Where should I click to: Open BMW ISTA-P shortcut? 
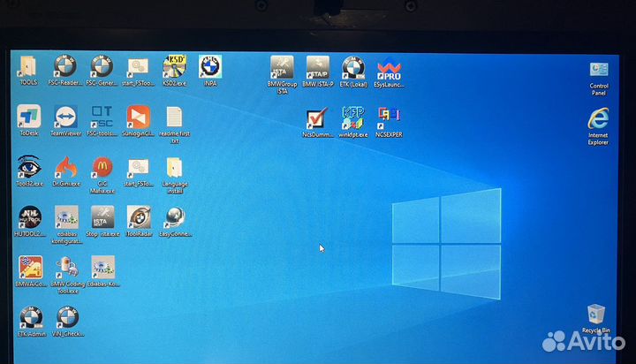[x=318, y=67]
